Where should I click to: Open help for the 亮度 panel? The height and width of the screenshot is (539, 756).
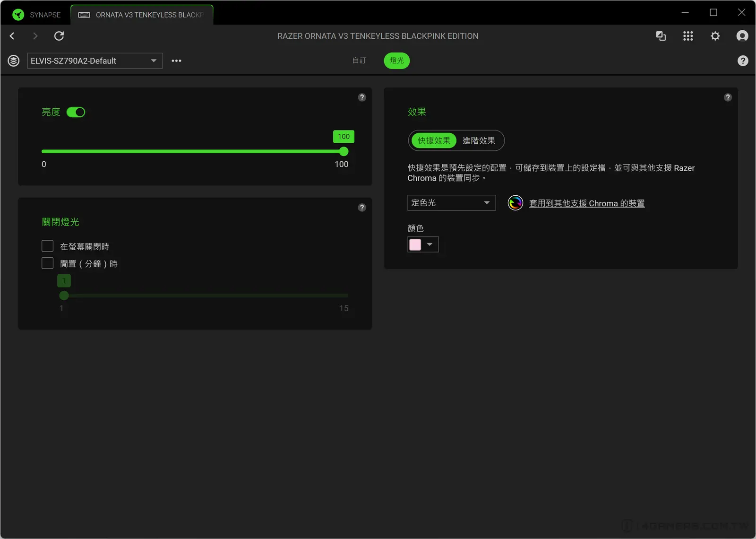tap(362, 97)
